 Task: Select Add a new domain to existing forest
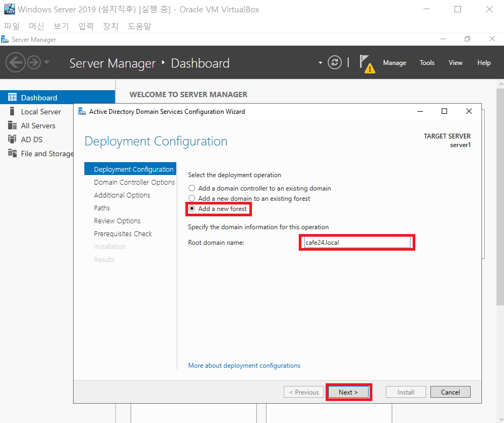249,199
